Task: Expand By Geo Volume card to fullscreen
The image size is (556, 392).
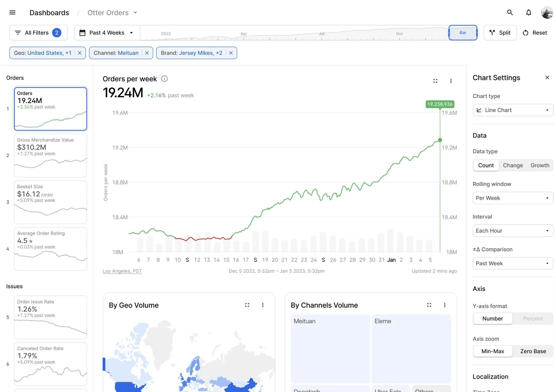Action: (247, 305)
